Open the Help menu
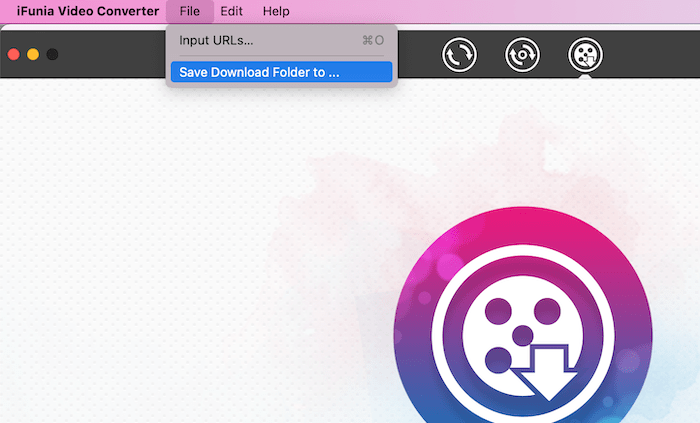Viewport: 700px width, 423px height. 276,11
